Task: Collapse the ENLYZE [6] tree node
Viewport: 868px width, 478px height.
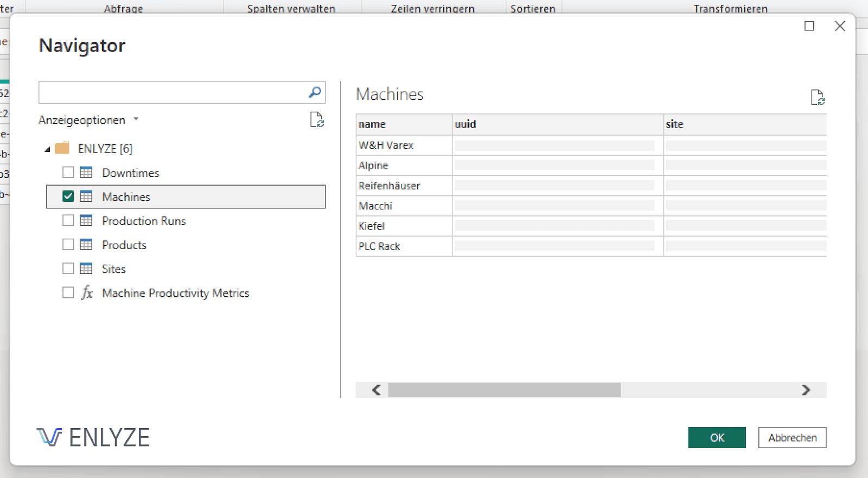Action: [x=47, y=149]
